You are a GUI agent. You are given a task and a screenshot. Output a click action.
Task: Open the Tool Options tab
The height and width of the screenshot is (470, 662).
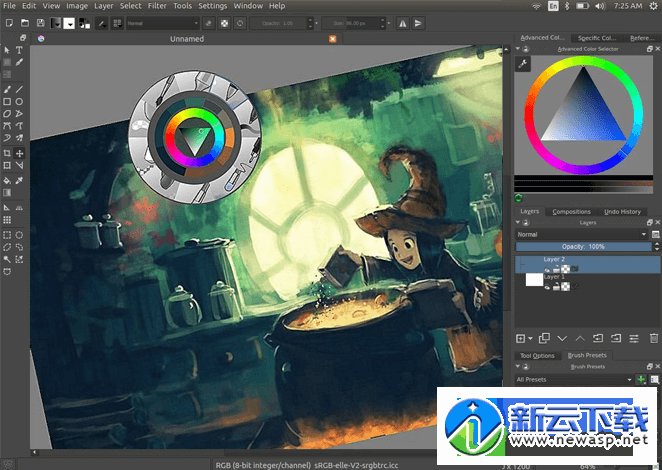[x=537, y=356]
